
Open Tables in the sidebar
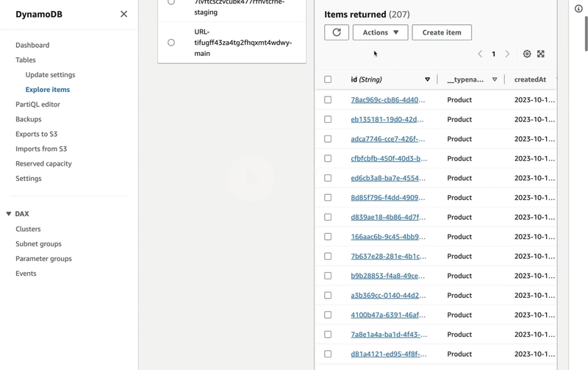tap(26, 60)
